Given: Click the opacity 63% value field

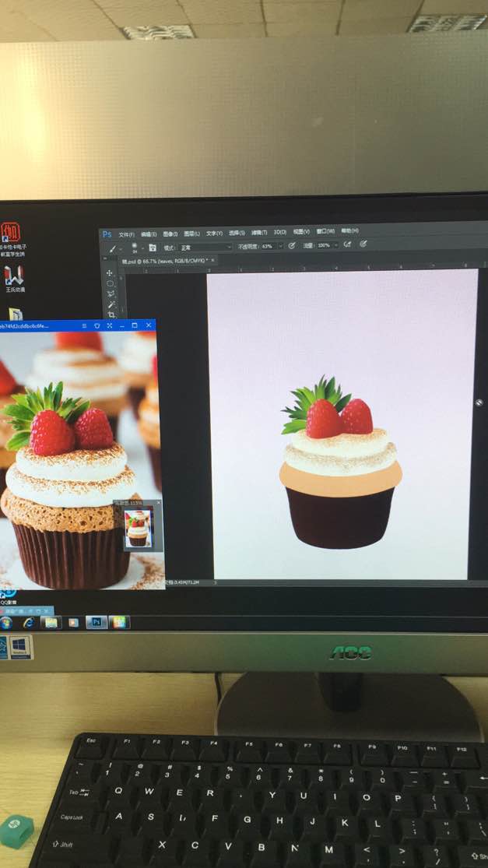Looking at the screenshot, I should [x=268, y=246].
